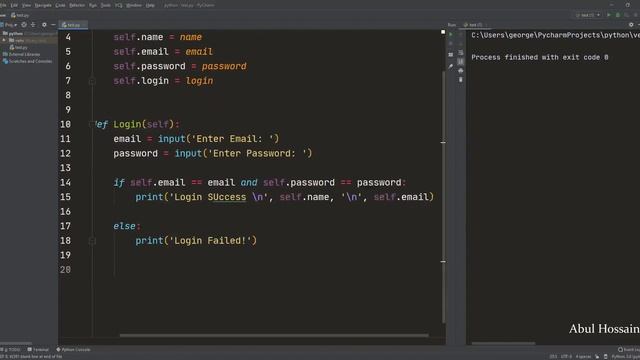This screenshot has width=640, height=360.
Task: Open the Python Console tool window
Action: (x=73, y=350)
